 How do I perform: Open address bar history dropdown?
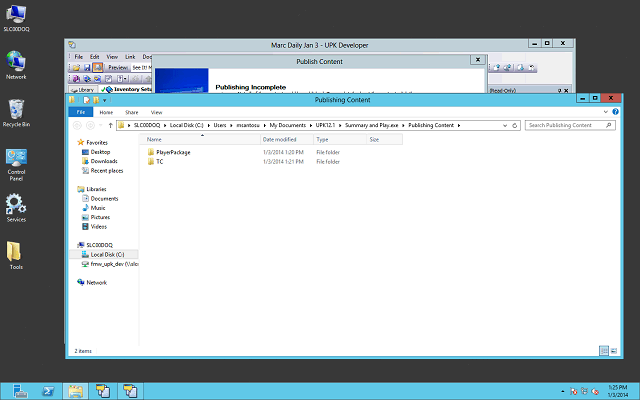pyautogui.click(x=505, y=125)
